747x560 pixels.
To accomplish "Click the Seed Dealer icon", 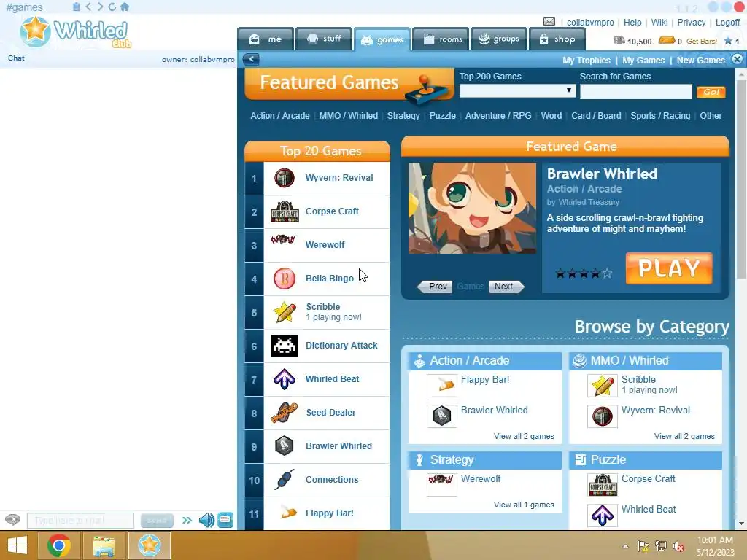I will coord(285,413).
